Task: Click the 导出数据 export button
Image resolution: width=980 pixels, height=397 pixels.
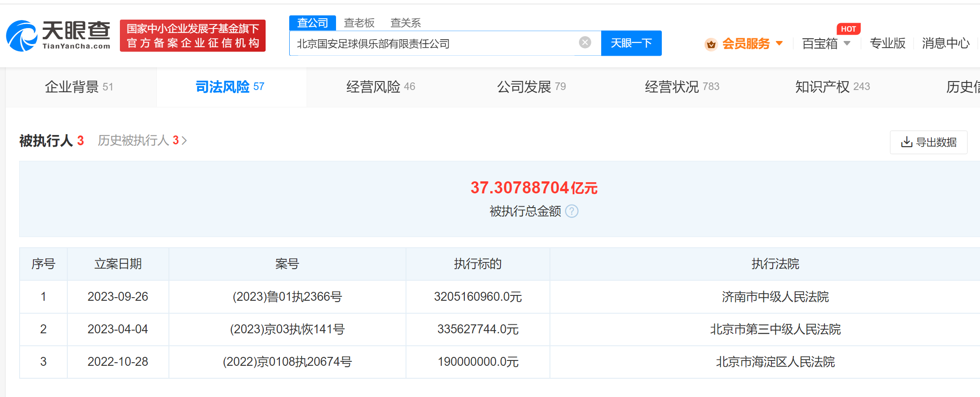Action: pyautogui.click(x=929, y=142)
